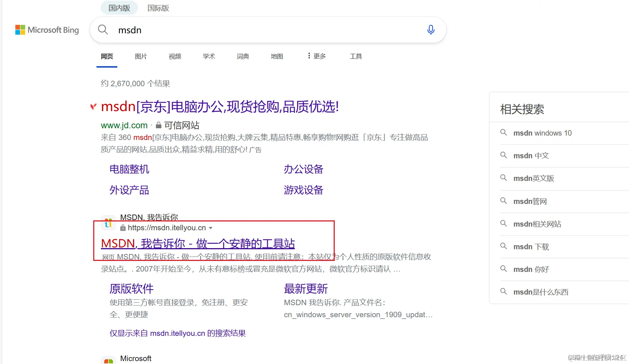This screenshot has height=364, width=629.
Task: Click the itellyou site favicon
Action: tap(108, 223)
